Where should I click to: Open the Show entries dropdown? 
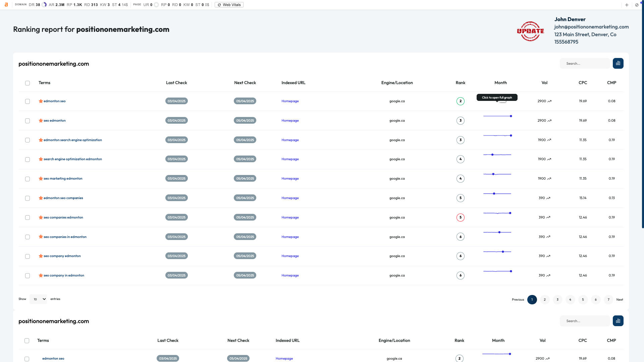(38, 299)
